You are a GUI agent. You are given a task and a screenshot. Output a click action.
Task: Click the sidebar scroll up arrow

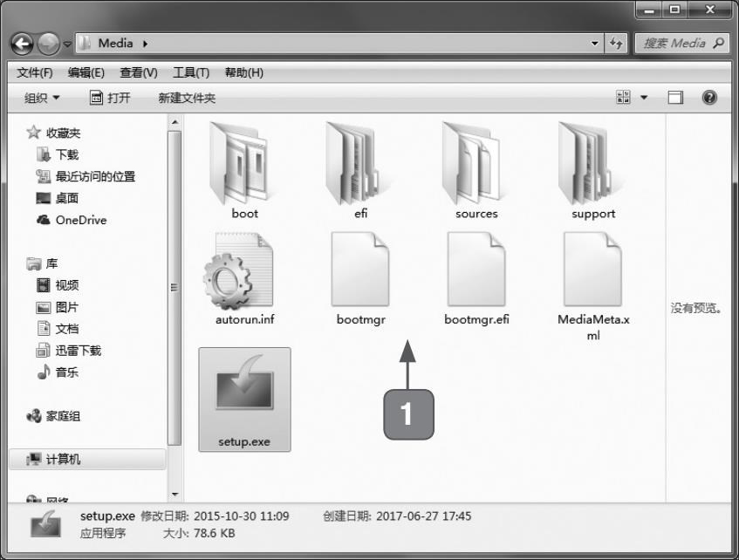click(174, 122)
